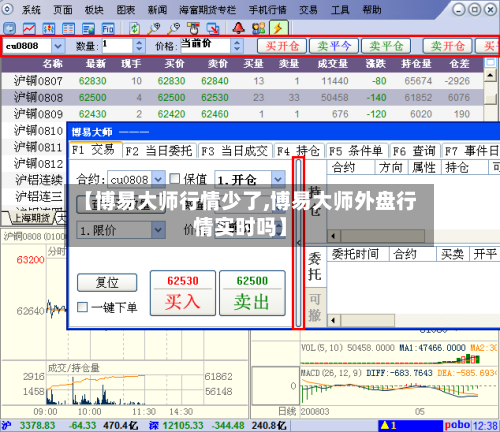Open the 1.限价 order type dropdown

click(x=158, y=230)
